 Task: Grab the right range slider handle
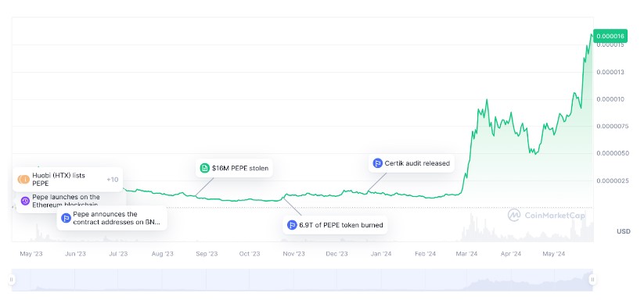pyautogui.click(x=592, y=280)
